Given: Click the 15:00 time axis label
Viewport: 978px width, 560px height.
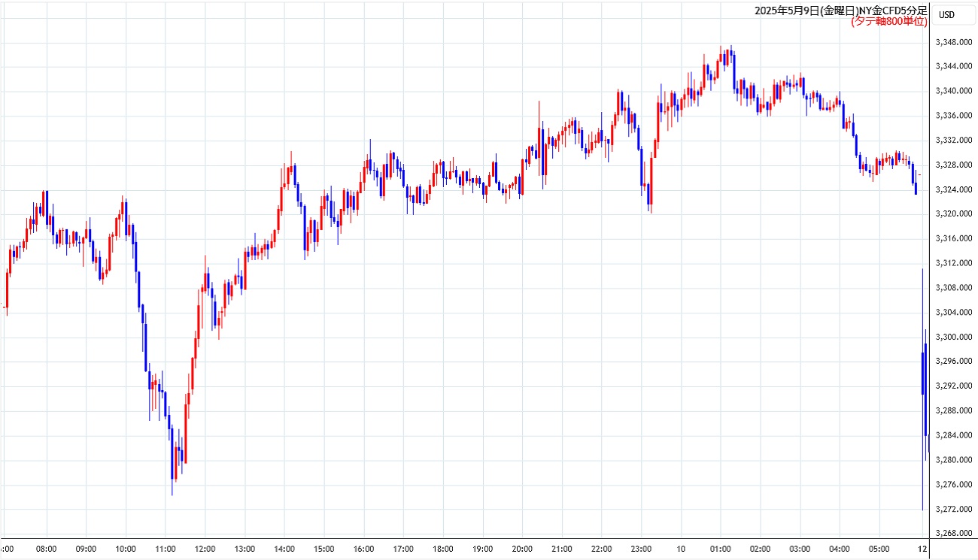Looking at the screenshot, I should click(x=323, y=549).
